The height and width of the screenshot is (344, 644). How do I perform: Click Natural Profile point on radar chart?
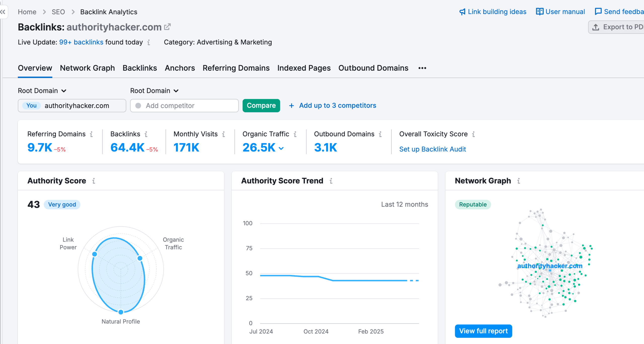point(121,312)
